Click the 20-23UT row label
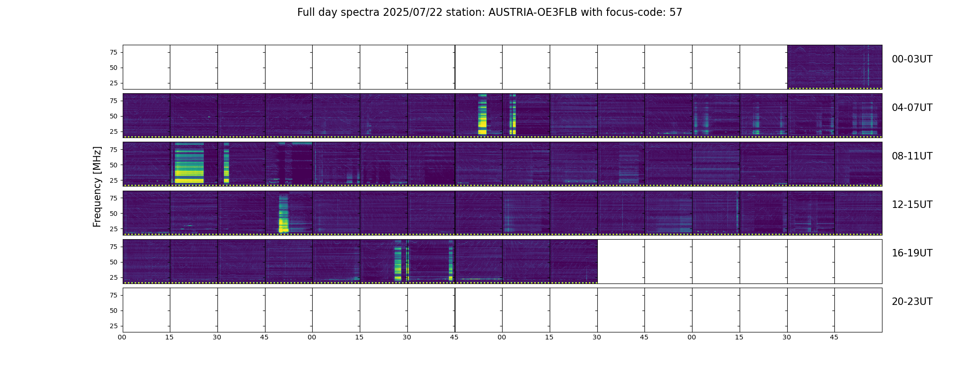The height and width of the screenshot is (373, 980). click(x=912, y=302)
